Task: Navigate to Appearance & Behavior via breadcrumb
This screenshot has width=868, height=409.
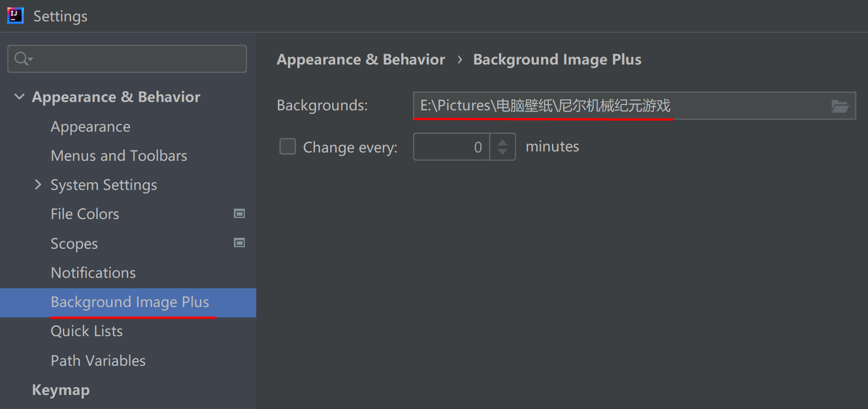Action: [x=361, y=59]
